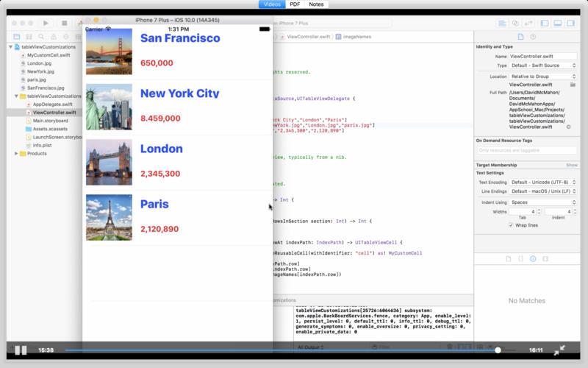
Task: Tap the Paris Eiffel Tower photo
Action: pyautogui.click(x=109, y=217)
